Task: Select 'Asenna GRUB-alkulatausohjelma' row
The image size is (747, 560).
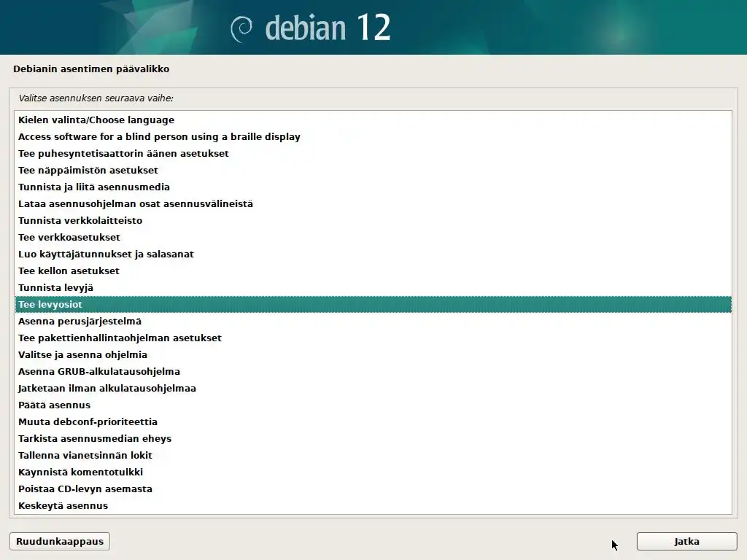Action: coord(373,371)
